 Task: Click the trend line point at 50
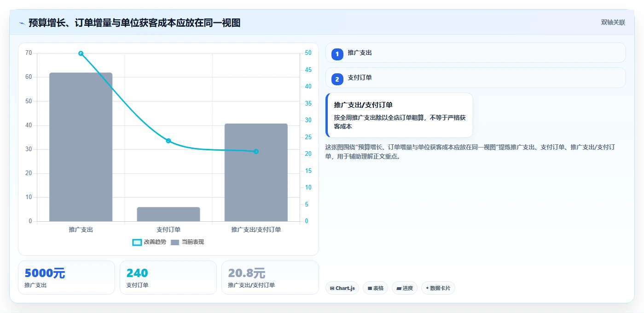[x=81, y=53]
